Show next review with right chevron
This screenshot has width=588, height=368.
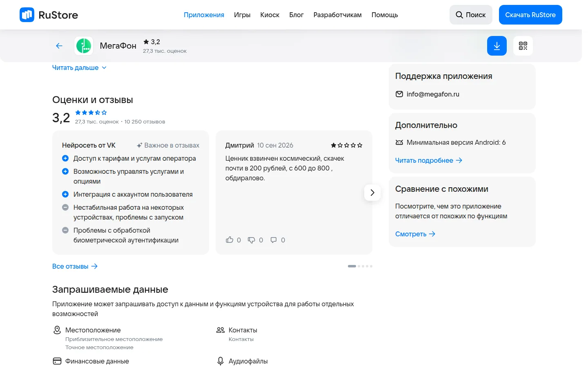click(x=372, y=193)
